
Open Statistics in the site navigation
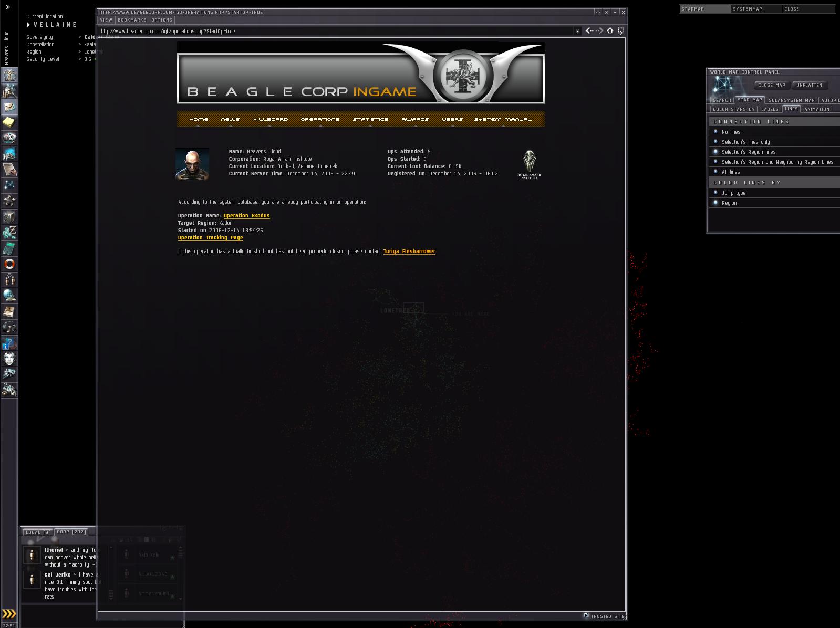click(370, 119)
